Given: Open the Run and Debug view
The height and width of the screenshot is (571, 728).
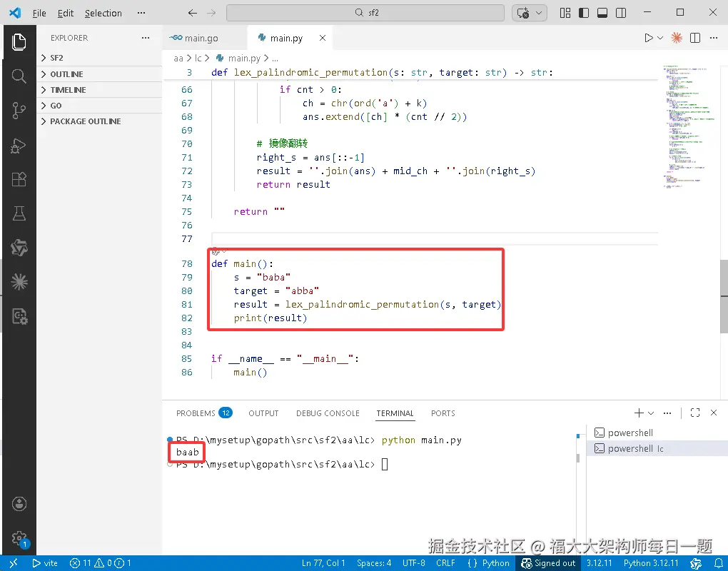Looking at the screenshot, I should 19,146.
